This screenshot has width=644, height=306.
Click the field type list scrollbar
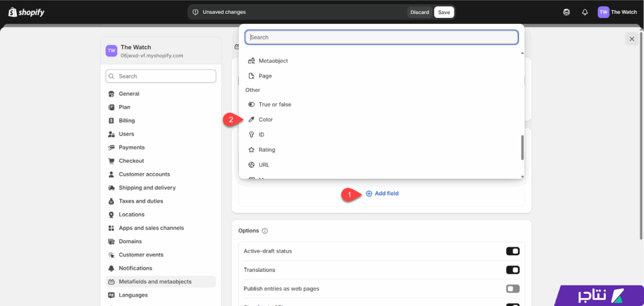[522, 147]
